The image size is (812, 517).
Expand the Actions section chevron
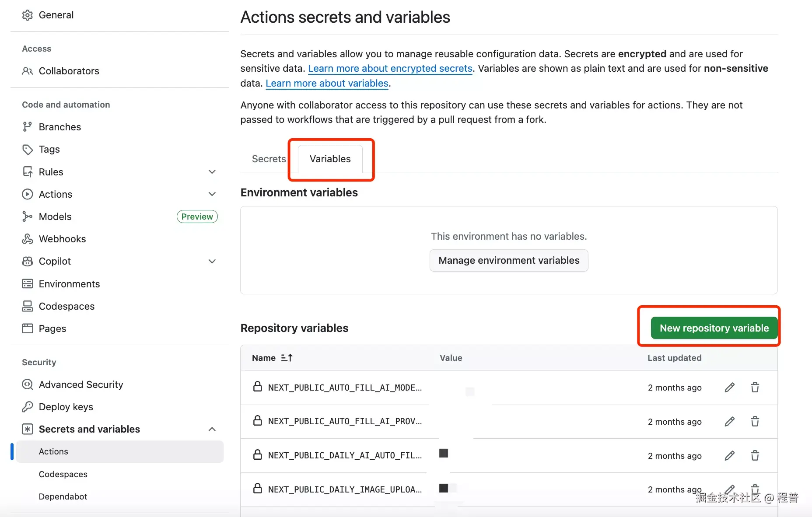(x=212, y=194)
